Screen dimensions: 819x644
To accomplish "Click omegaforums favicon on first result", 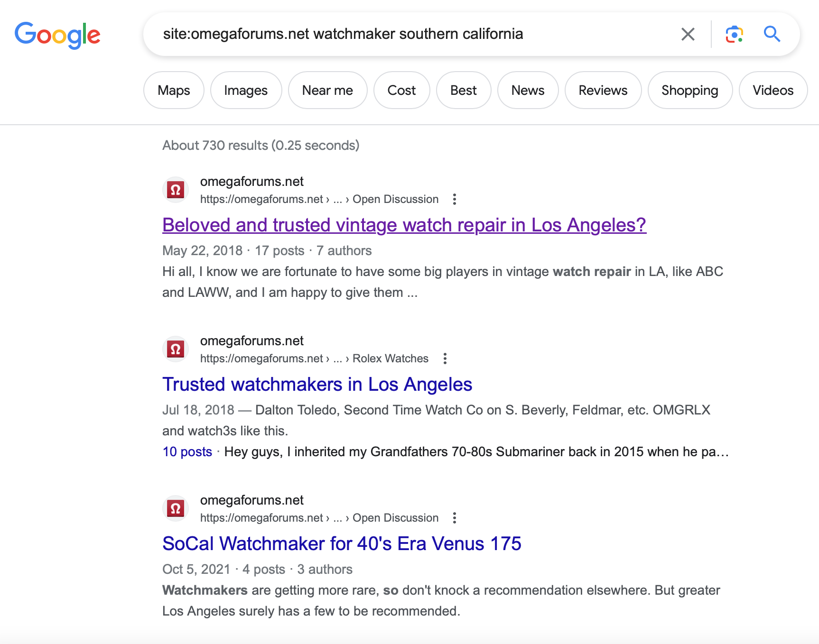I will pos(176,190).
